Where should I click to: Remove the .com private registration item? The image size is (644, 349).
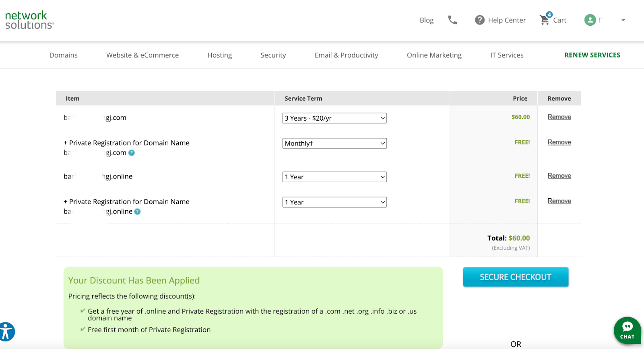[x=559, y=142]
